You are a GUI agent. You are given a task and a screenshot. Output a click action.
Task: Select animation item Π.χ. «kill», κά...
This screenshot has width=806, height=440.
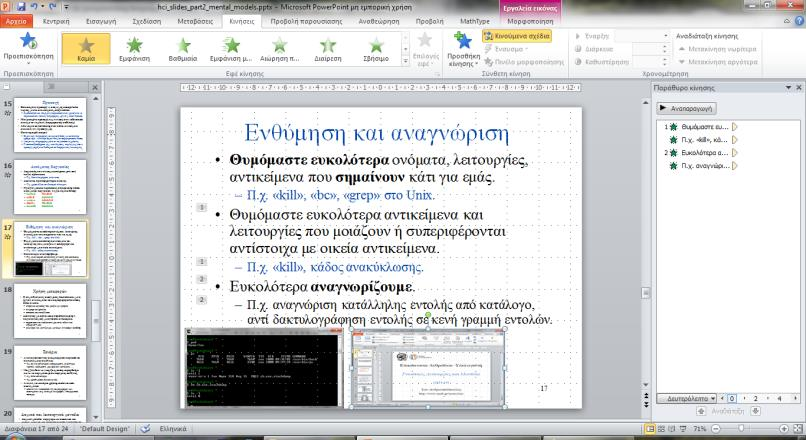[700, 140]
